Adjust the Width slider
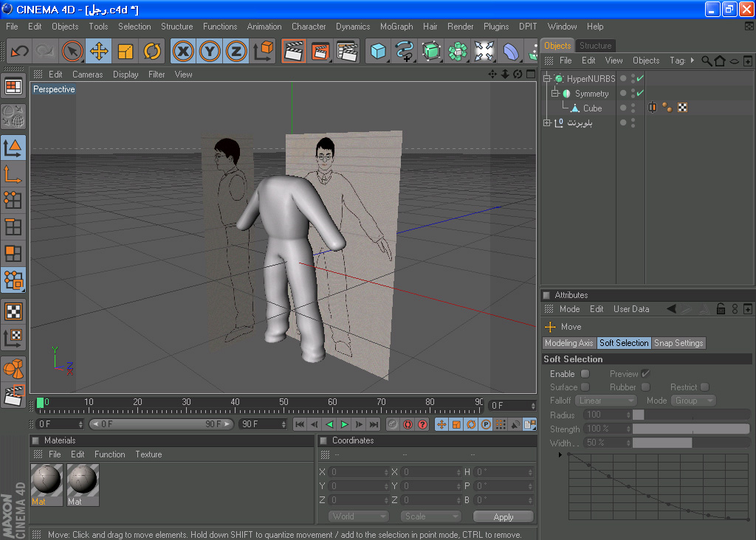 click(691, 443)
